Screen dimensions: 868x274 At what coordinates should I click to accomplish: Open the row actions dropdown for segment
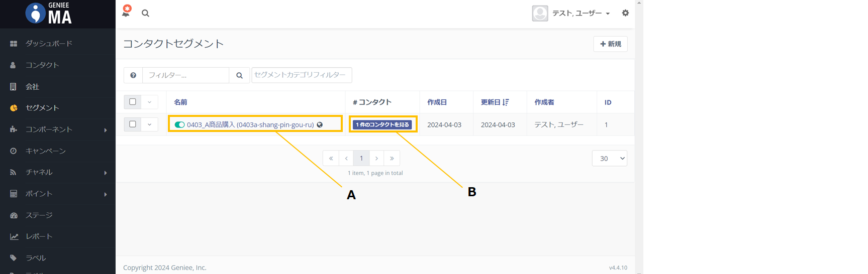[149, 124]
